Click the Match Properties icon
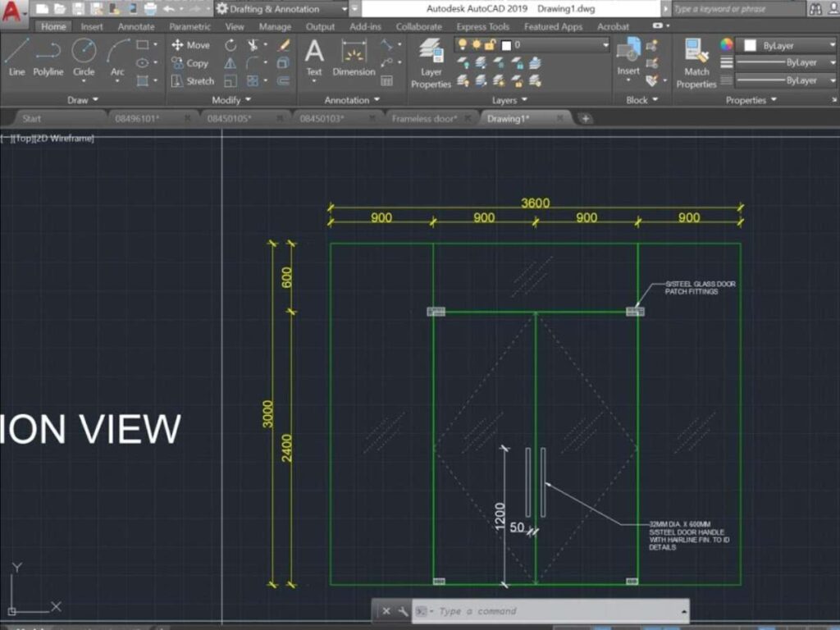The image size is (840, 630). pos(696,63)
